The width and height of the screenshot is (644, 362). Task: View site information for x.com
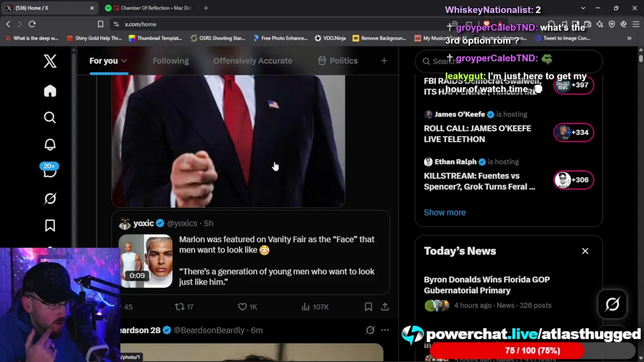pos(116,24)
